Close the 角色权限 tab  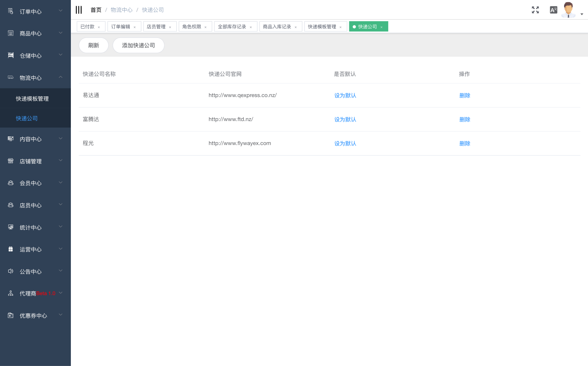coord(205,27)
